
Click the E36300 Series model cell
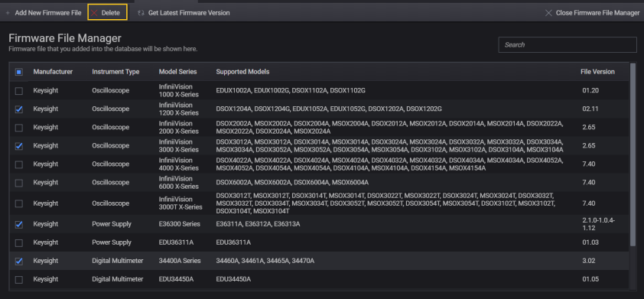(x=180, y=224)
